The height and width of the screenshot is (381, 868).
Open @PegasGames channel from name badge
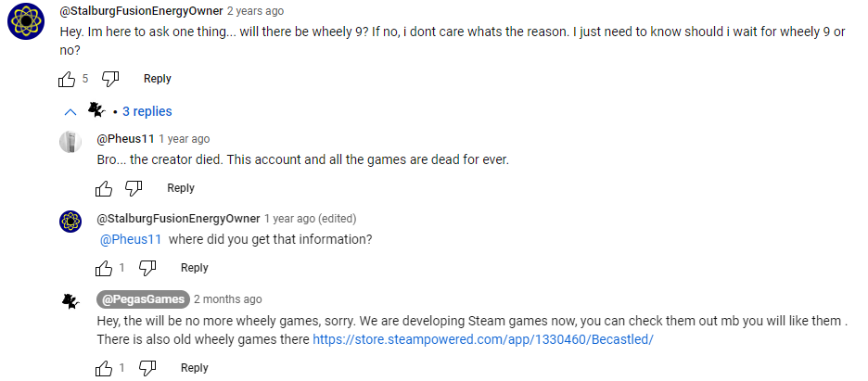click(x=143, y=299)
